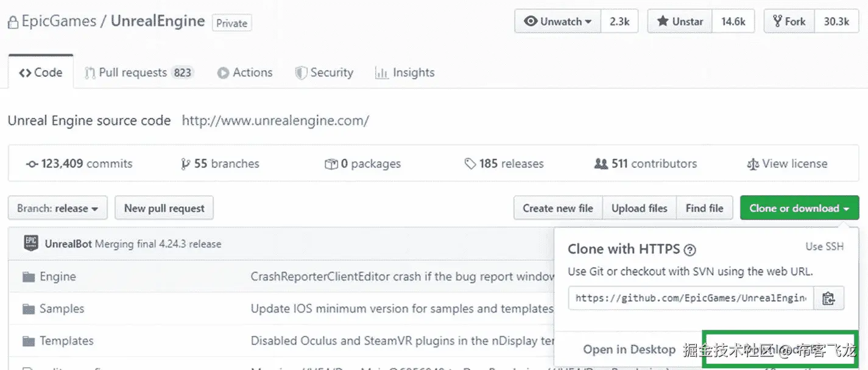This screenshot has width=868, height=370.
Task: View the 123,409 commits history
Action: pyautogui.click(x=79, y=164)
